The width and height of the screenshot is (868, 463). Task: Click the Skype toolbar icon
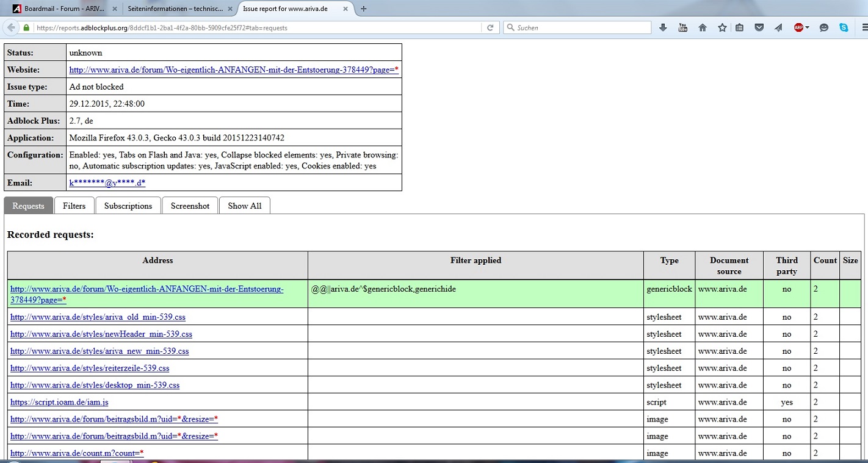[844, 27]
